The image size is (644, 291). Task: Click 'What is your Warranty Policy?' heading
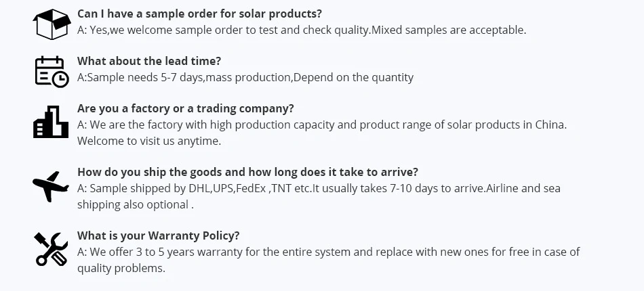(x=158, y=236)
